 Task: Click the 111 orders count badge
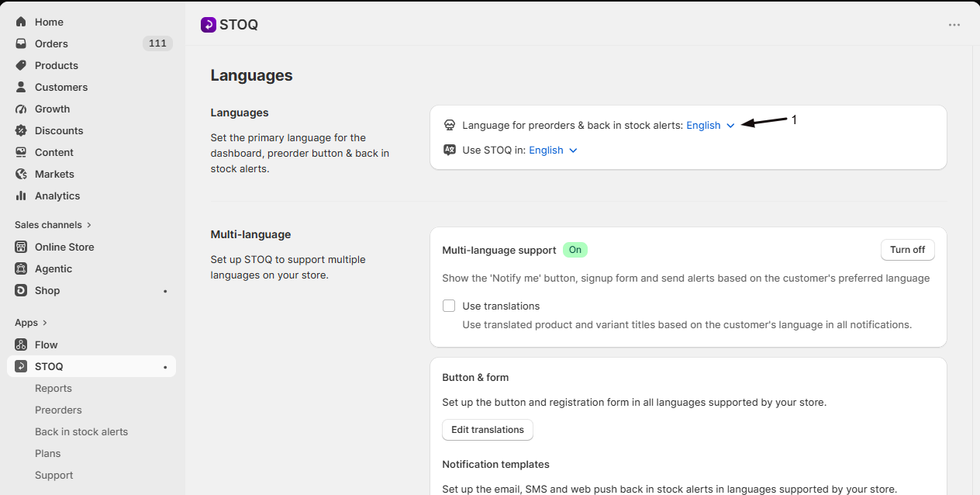(157, 43)
